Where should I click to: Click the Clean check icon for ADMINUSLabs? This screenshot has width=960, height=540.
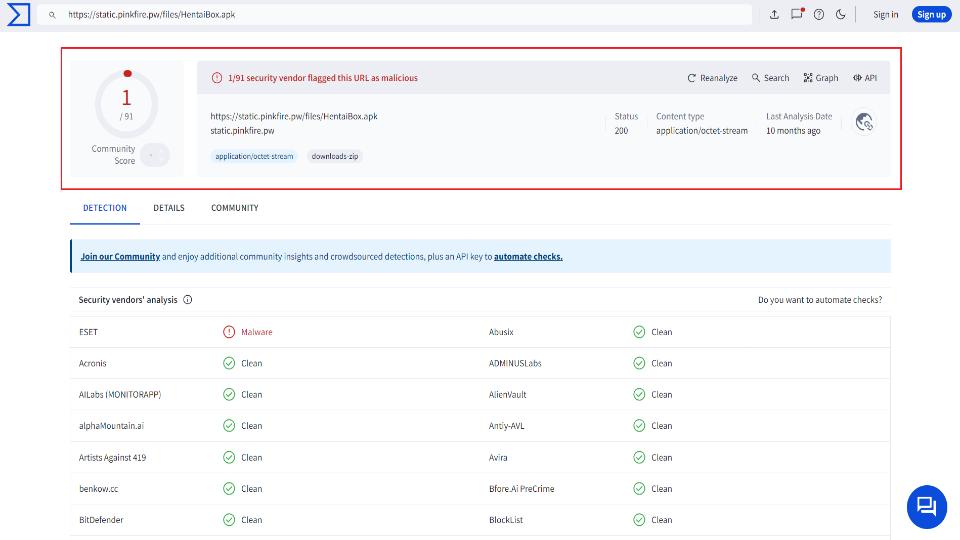[x=639, y=363]
